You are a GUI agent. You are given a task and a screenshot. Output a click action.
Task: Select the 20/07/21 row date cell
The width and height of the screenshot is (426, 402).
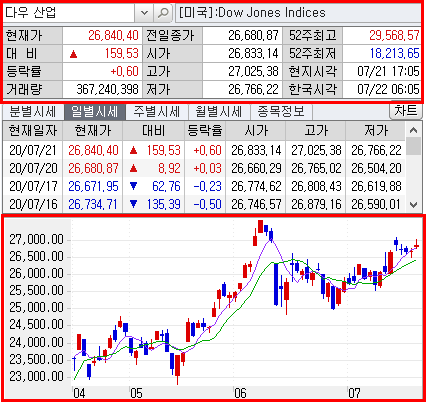point(33,150)
